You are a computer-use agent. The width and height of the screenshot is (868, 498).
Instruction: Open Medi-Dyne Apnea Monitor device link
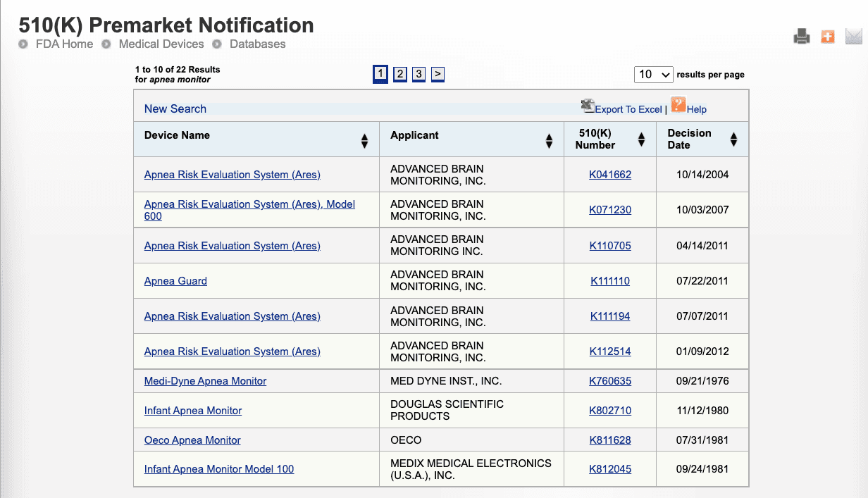tap(206, 381)
